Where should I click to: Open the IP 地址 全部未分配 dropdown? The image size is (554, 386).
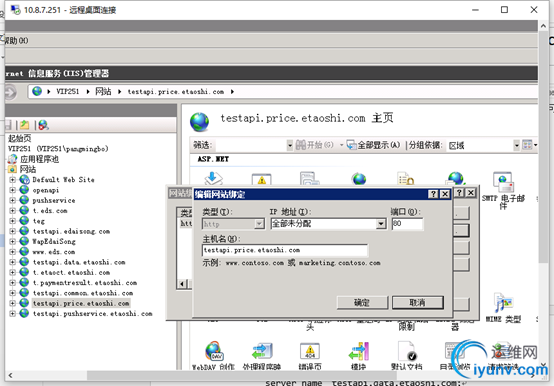pyautogui.click(x=381, y=224)
